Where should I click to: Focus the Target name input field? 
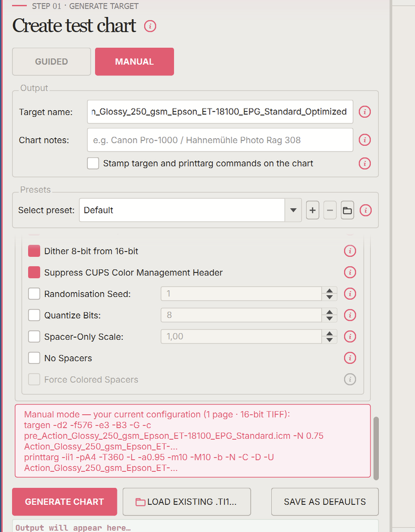(220, 112)
